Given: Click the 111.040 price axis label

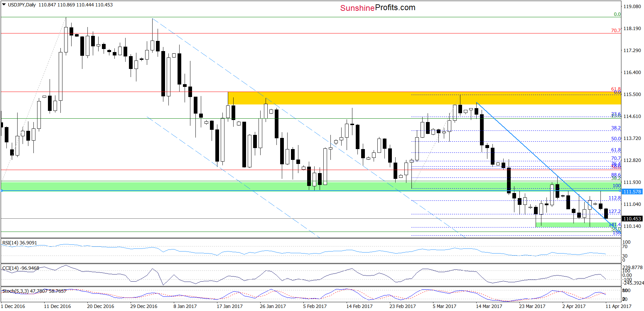Looking at the screenshot, I should pos(632,204).
